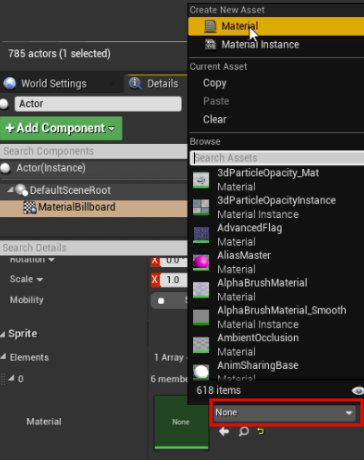
Task: Collapse the Sprite section
Action: [3, 334]
